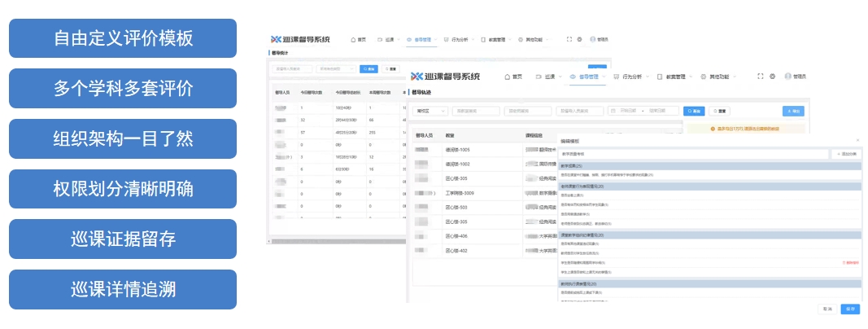Click blue search button in 督导轨迹 window
The height and width of the screenshot is (329, 868).
click(694, 112)
